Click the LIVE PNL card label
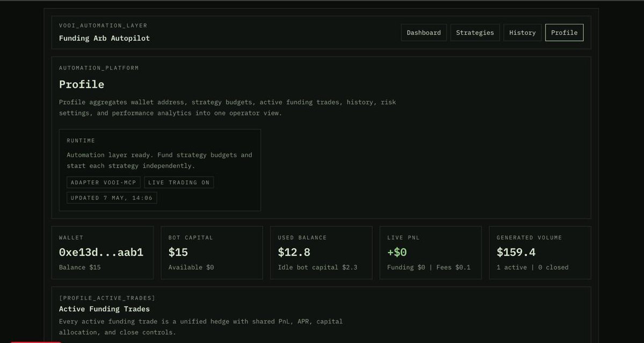The image size is (644, 343). coord(403,238)
